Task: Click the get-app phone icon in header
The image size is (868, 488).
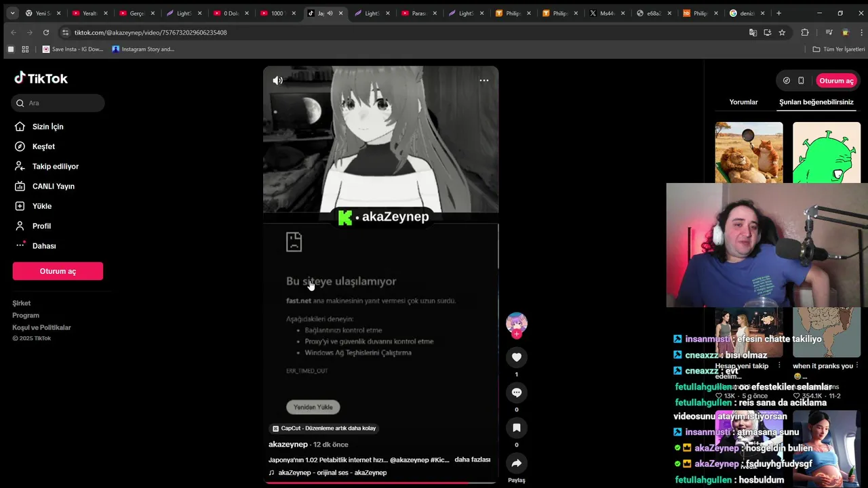Action: (801, 81)
